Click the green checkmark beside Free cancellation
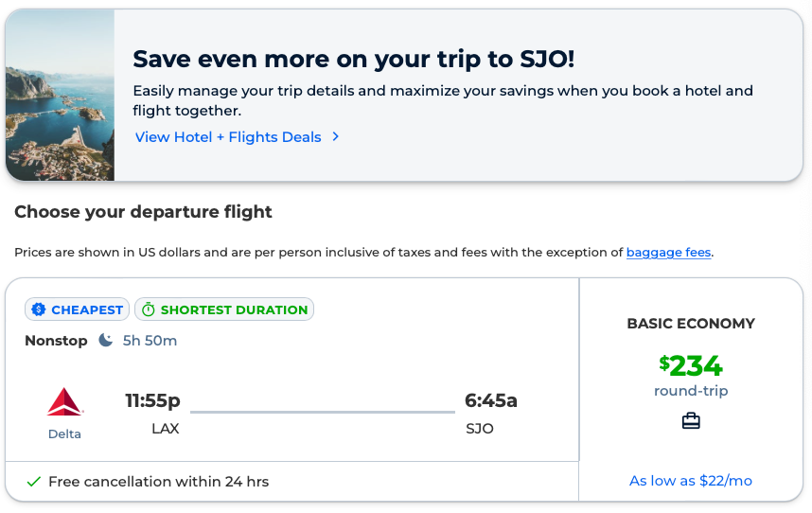 (34, 482)
